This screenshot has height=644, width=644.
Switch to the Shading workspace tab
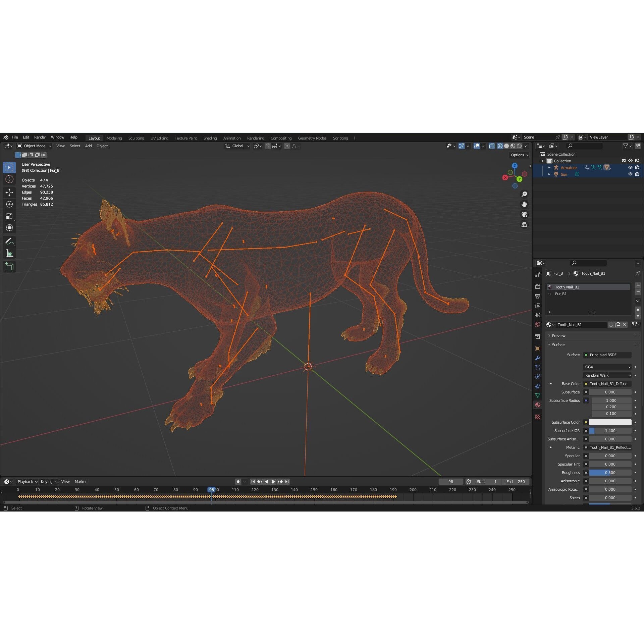coord(210,138)
